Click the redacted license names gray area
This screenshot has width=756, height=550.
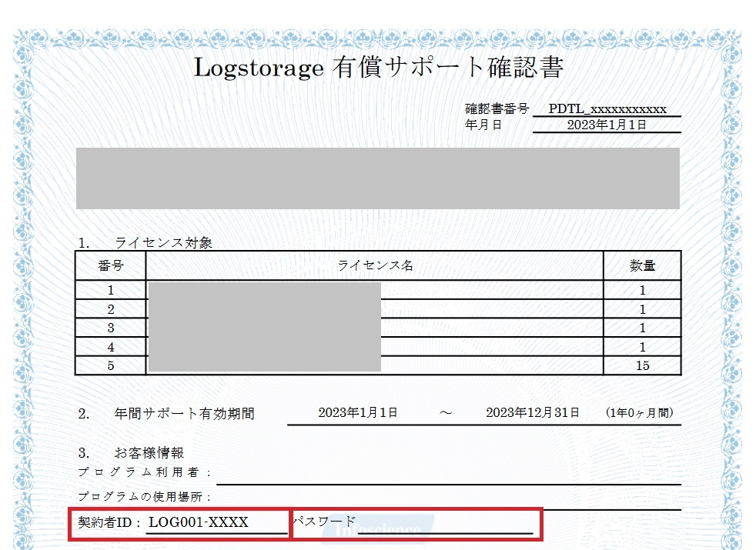click(264, 327)
